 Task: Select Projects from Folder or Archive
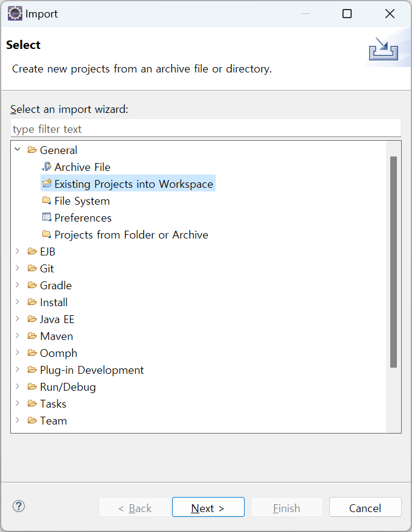tap(131, 235)
